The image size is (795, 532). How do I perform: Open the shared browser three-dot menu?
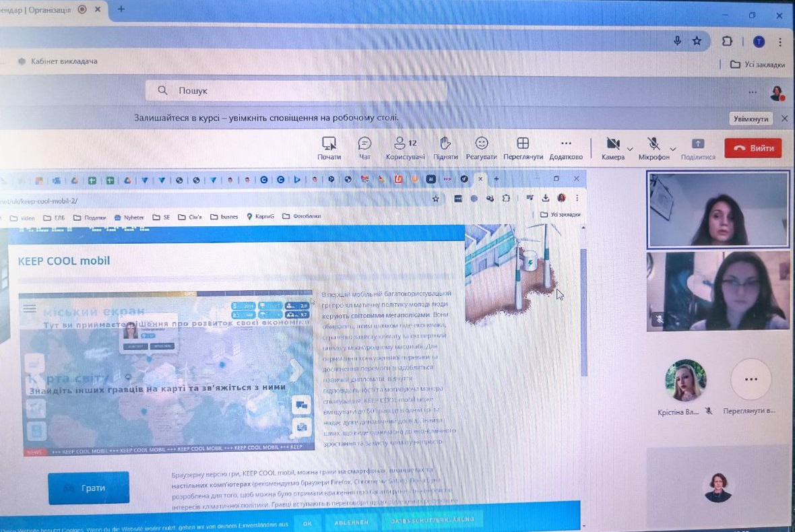coord(577,197)
